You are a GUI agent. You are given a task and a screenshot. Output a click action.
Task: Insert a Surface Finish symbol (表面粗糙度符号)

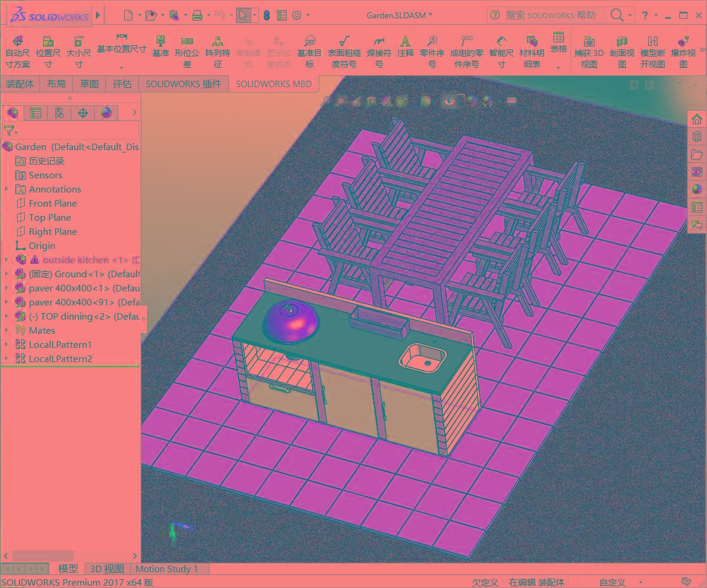tap(344, 52)
